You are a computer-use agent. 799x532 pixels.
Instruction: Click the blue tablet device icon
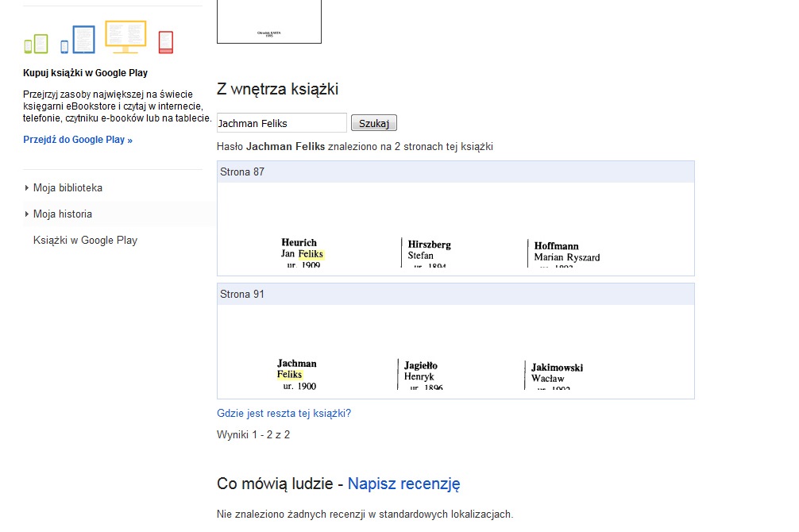point(83,39)
